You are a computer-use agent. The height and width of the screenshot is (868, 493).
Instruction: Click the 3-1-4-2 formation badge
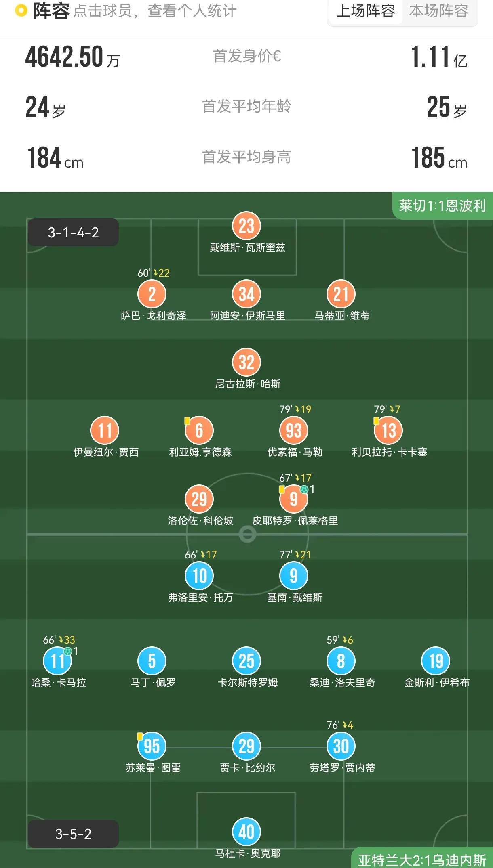73,233
